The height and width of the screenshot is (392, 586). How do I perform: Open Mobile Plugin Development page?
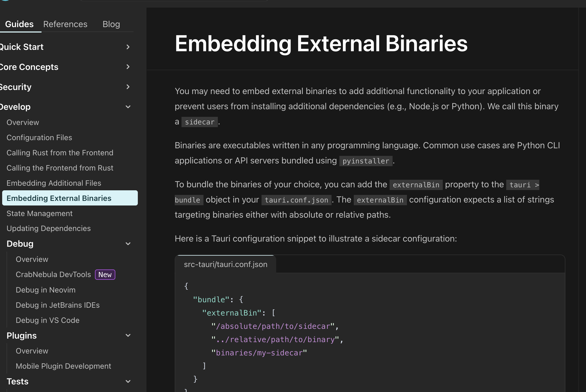point(63,366)
